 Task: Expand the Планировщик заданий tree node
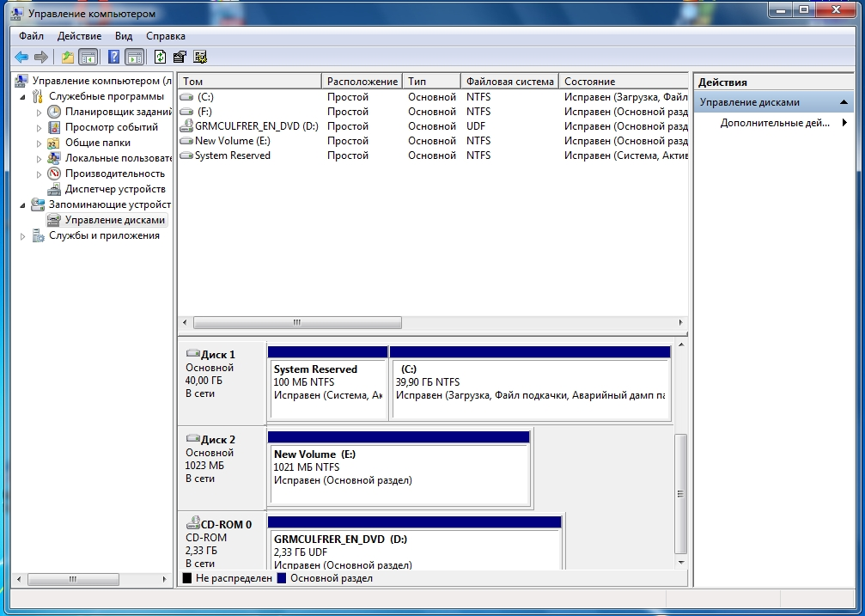39,112
